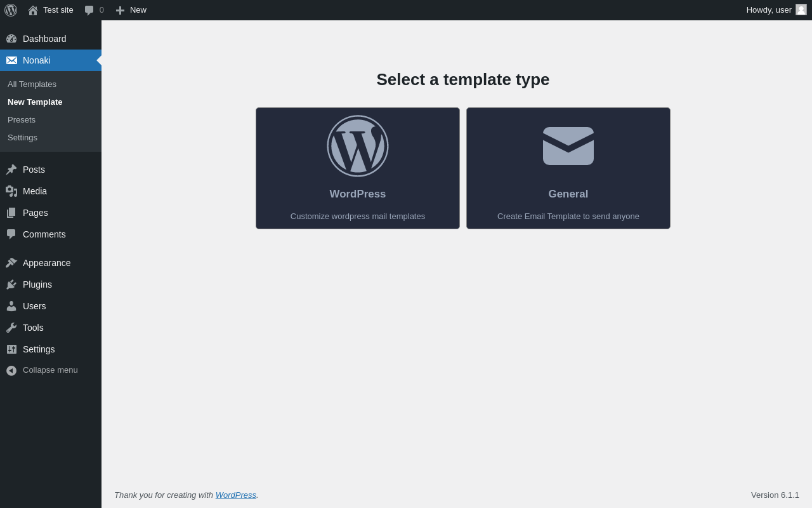Open the Media menu label
The image size is (812, 508).
pyautogui.click(x=35, y=191)
